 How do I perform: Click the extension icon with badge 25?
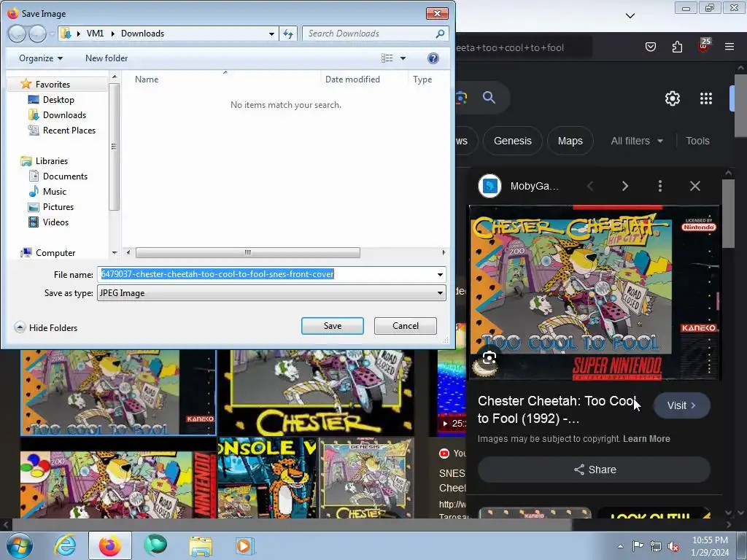[x=704, y=46]
